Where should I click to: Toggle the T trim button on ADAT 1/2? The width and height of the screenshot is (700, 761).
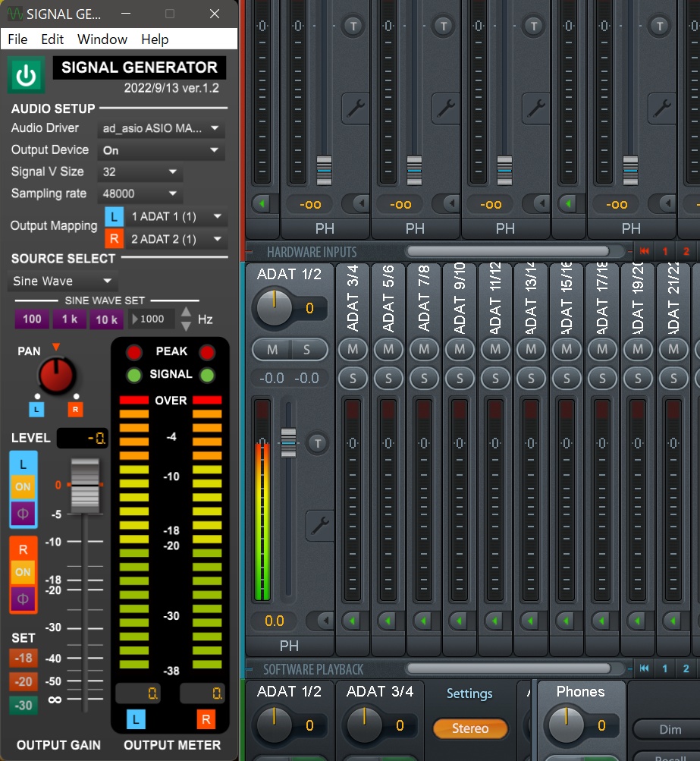click(x=318, y=443)
